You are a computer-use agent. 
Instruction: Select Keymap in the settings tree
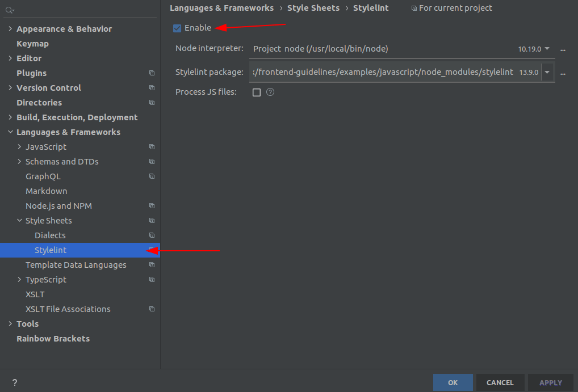click(x=32, y=44)
